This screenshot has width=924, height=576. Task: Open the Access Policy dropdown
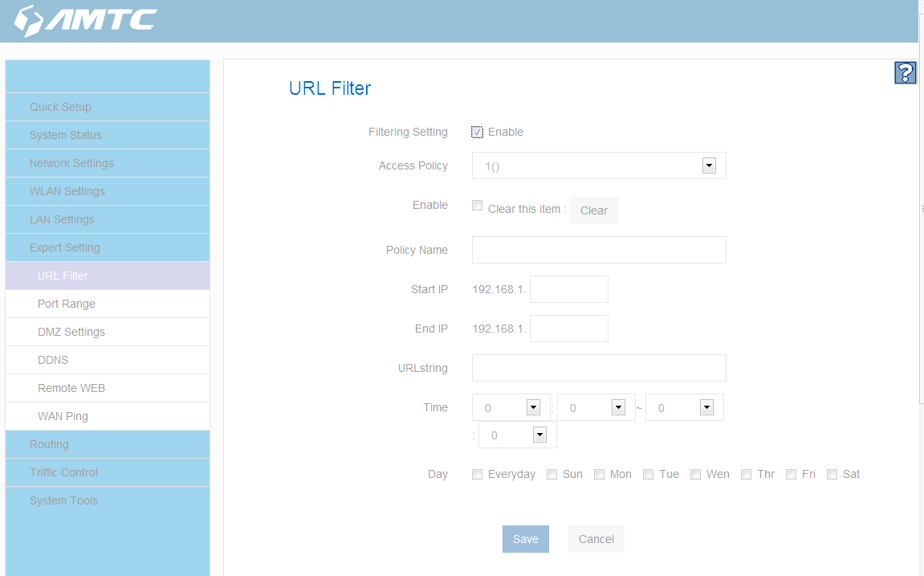point(599,165)
